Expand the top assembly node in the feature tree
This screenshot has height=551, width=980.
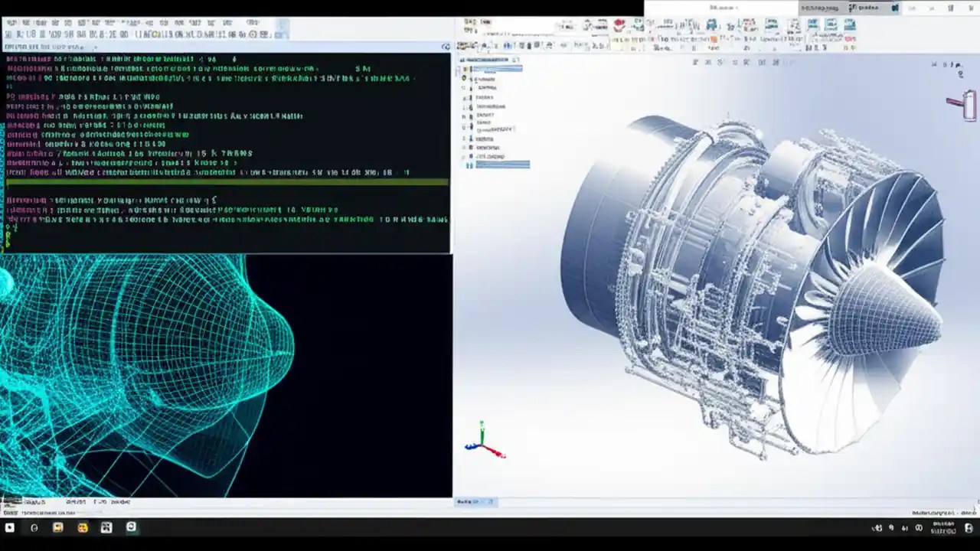[458, 68]
